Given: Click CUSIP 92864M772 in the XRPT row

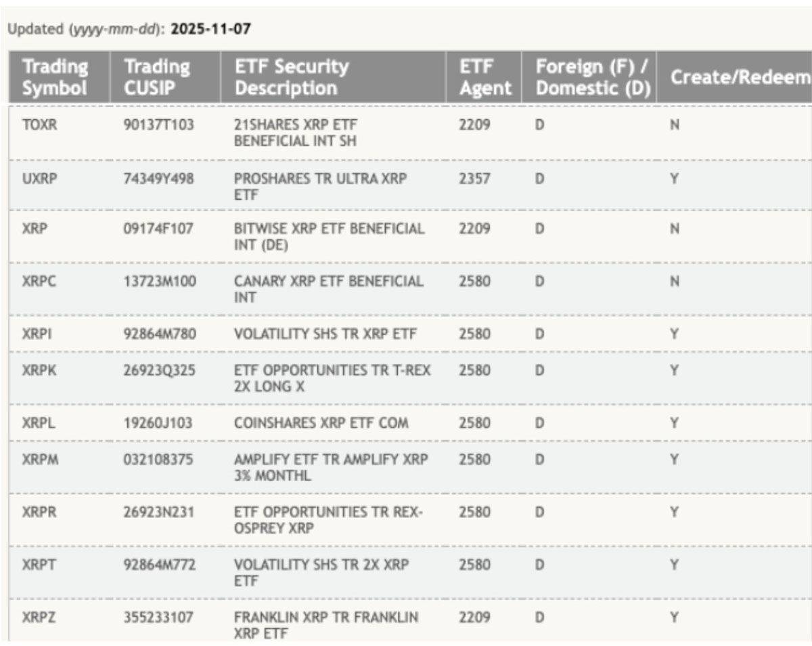Looking at the screenshot, I should (160, 565).
